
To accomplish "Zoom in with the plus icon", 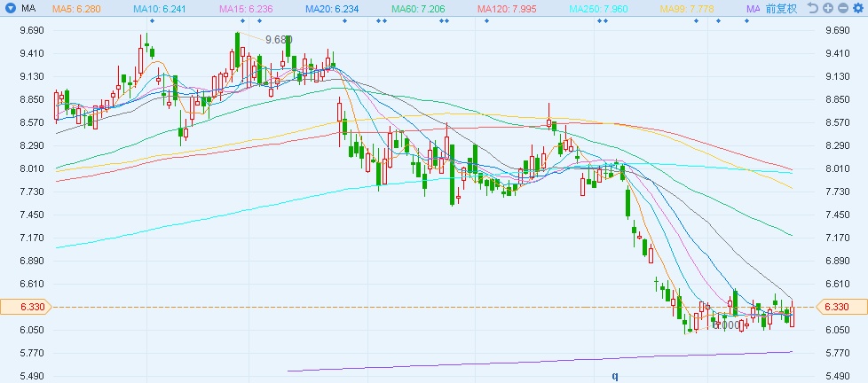I will pos(827,8).
